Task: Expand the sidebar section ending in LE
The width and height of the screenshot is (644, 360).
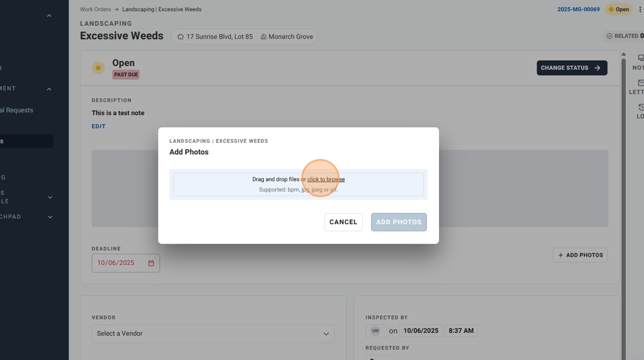Action: 49,197
